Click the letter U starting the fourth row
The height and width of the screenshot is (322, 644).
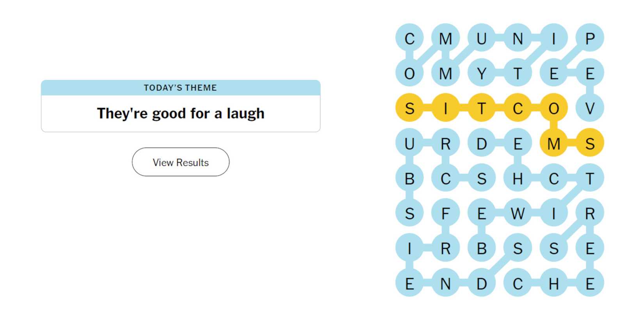pos(409,143)
